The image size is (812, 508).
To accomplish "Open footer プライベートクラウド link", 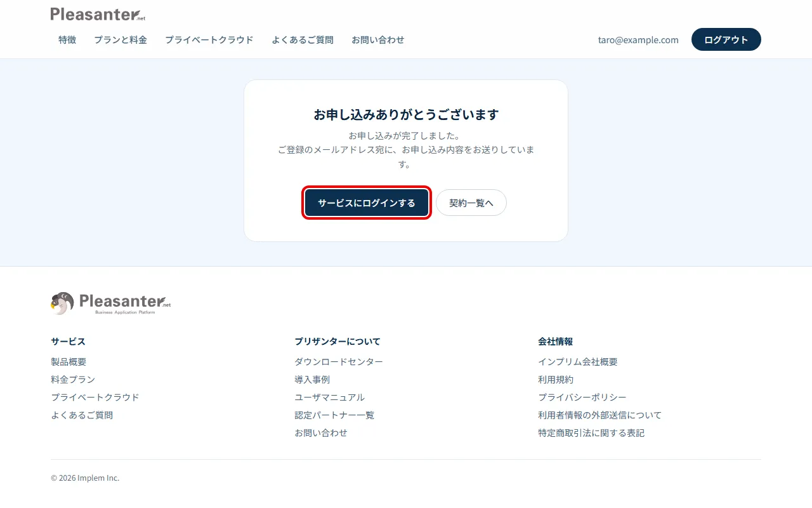I will (95, 398).
